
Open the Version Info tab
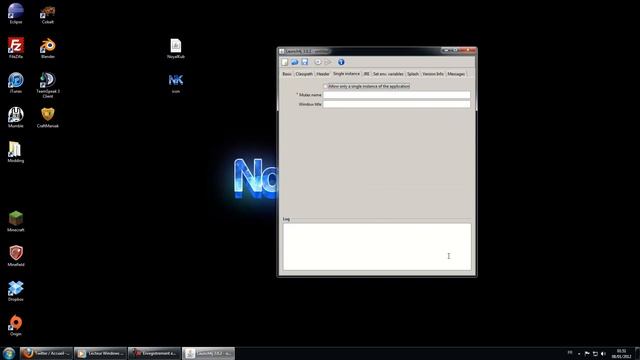point(433,74)
